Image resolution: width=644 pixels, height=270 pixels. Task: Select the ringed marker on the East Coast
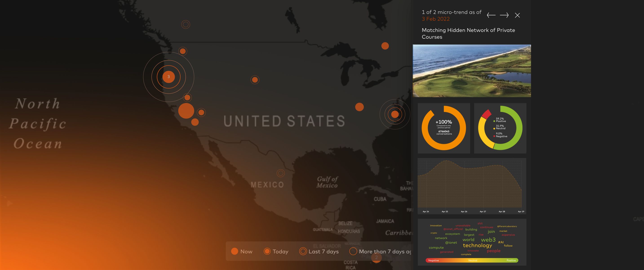[x=395, y=114]
